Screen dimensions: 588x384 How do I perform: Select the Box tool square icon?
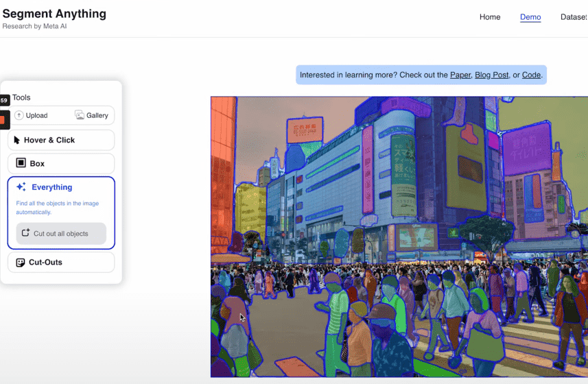(21, 163)
